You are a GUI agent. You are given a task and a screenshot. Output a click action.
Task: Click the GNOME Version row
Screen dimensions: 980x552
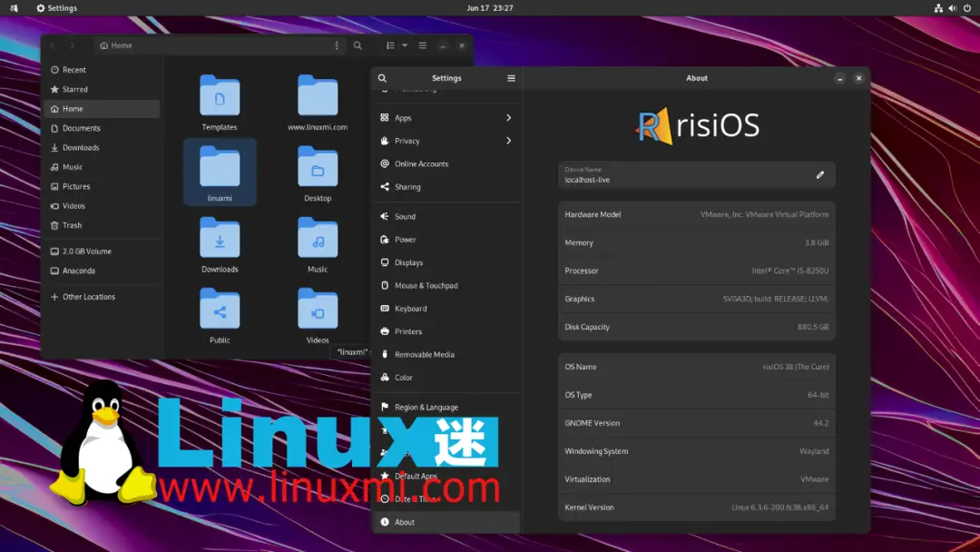point(696,423)
